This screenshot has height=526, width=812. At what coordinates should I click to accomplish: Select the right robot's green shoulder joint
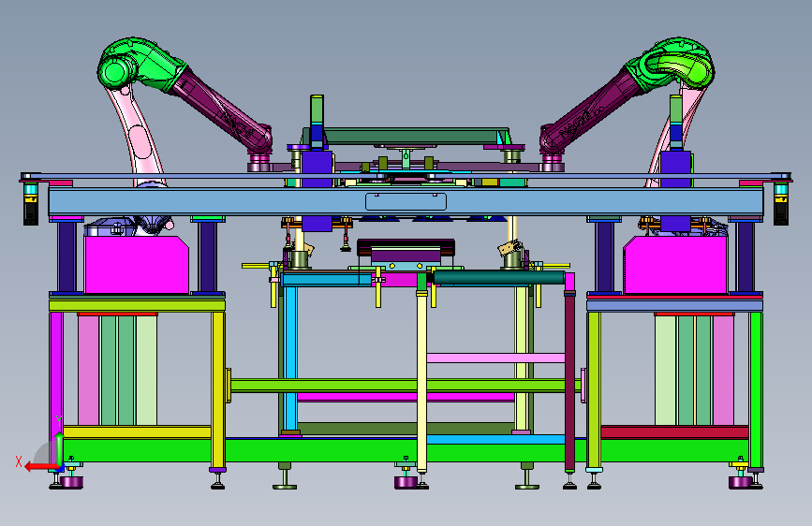tap(672, 65)
